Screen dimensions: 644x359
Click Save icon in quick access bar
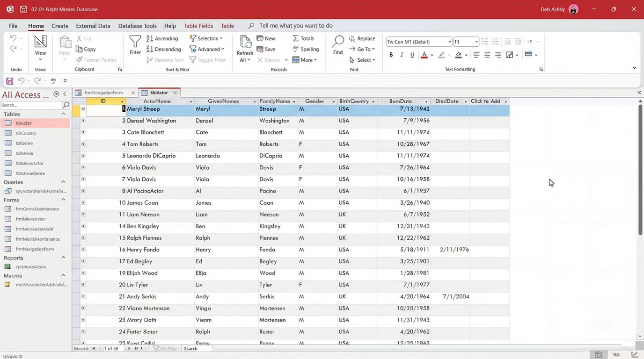click(x=9, y=81)
